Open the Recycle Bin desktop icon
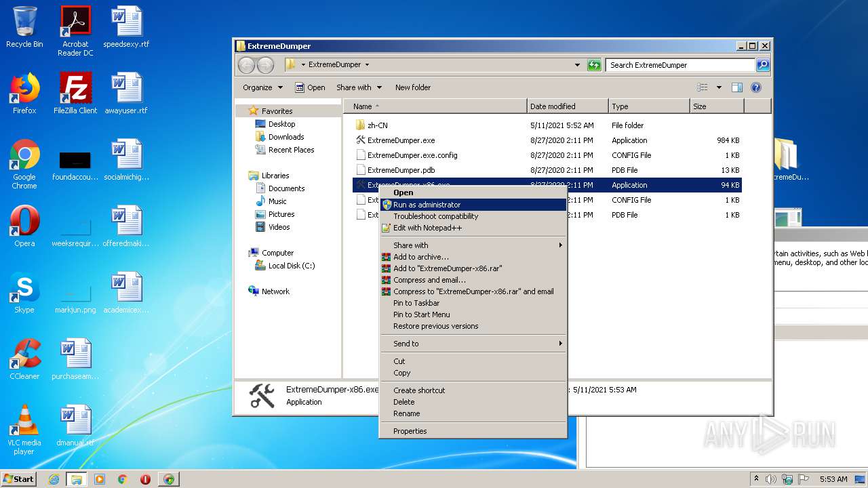 pos(24,27)
